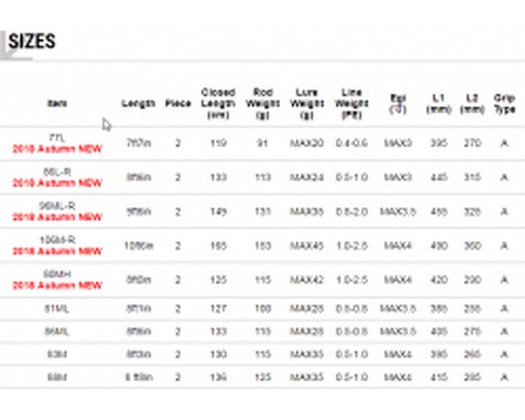Click the L1 value 445

coord(439,177)
